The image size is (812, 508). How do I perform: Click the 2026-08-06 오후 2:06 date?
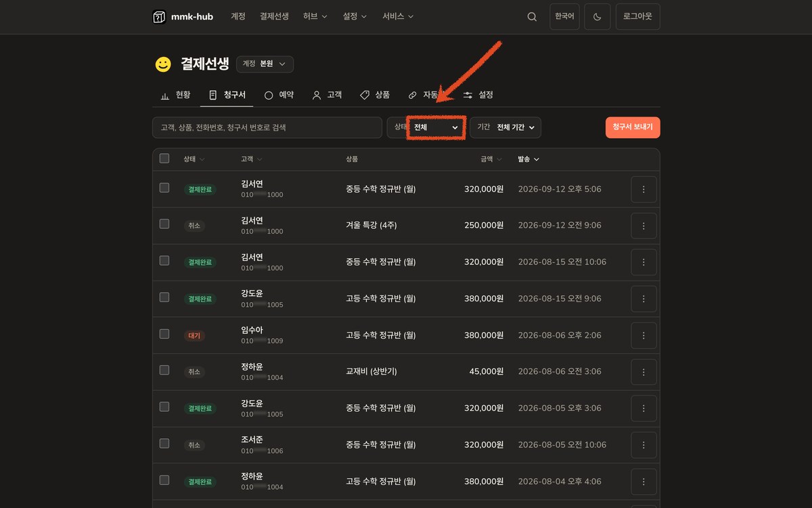pos(560,335)
